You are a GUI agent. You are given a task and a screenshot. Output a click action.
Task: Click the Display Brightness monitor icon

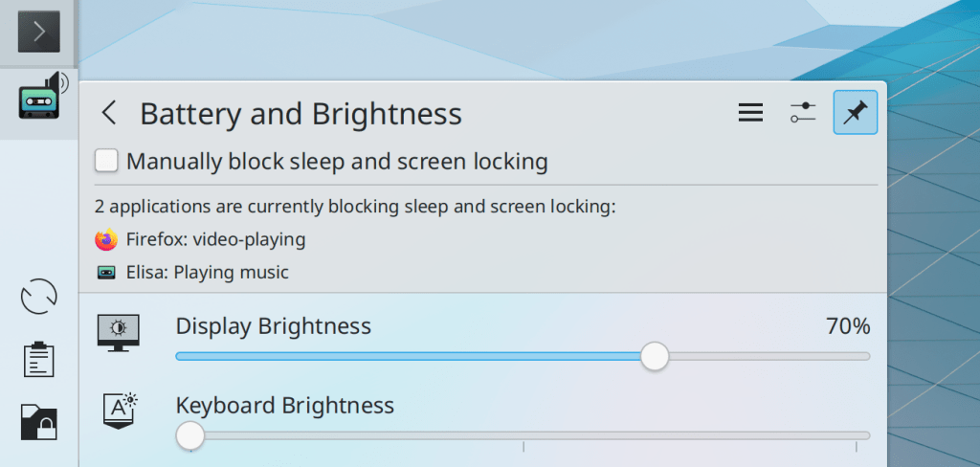pos(119,331)
